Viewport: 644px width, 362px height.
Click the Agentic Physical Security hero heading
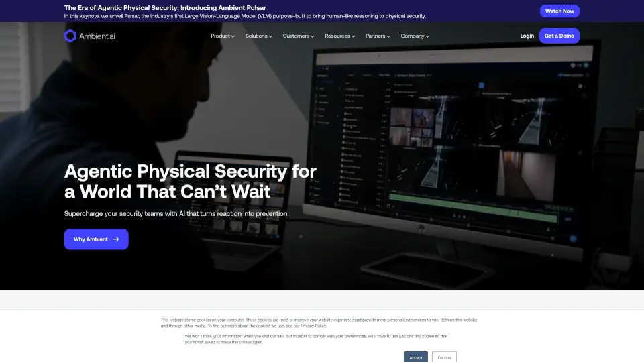(190, 181)
